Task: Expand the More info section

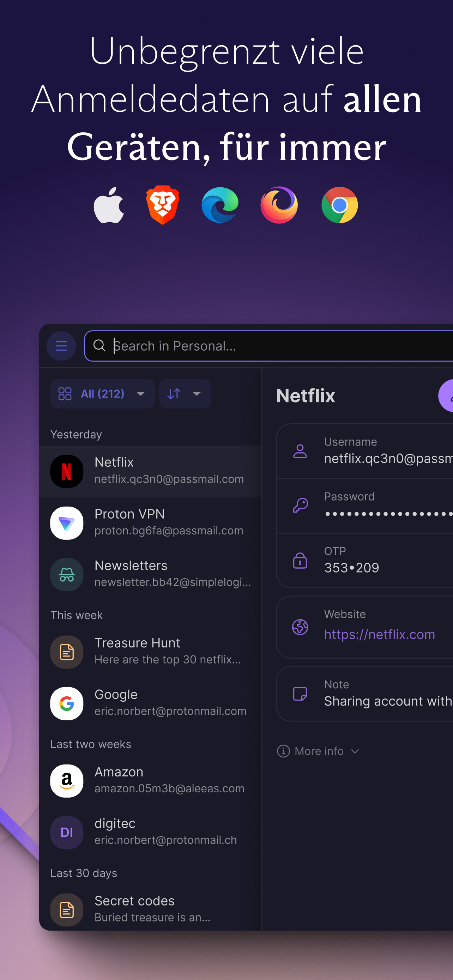Action: pyautogui.click(x=318, y=751)
